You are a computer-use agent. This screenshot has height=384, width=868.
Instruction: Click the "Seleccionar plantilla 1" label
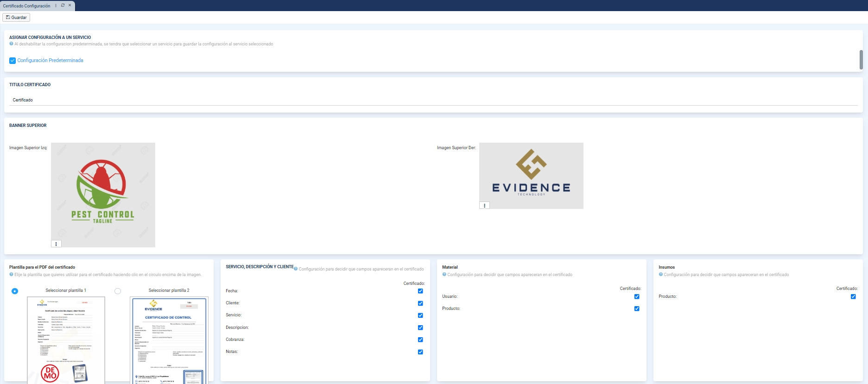[x=66, y=290]
